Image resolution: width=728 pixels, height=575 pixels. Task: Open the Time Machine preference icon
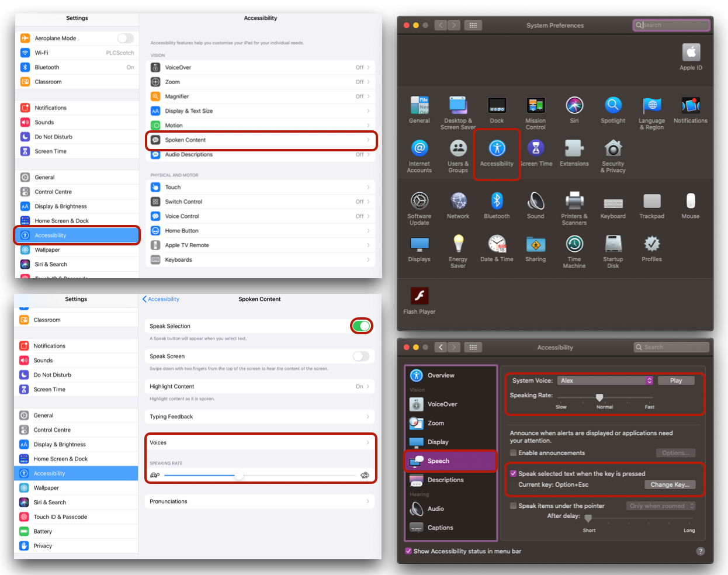point(574,244)
